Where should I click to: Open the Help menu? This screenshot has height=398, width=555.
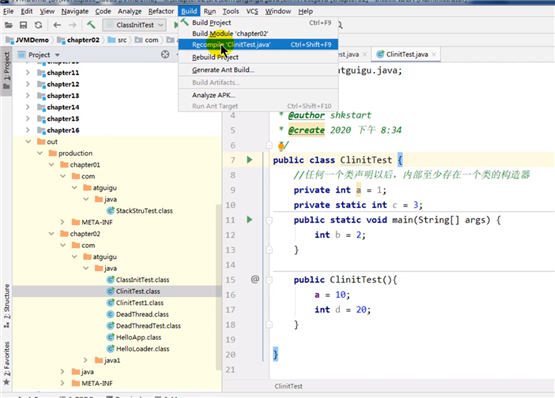tap(305, 11)
